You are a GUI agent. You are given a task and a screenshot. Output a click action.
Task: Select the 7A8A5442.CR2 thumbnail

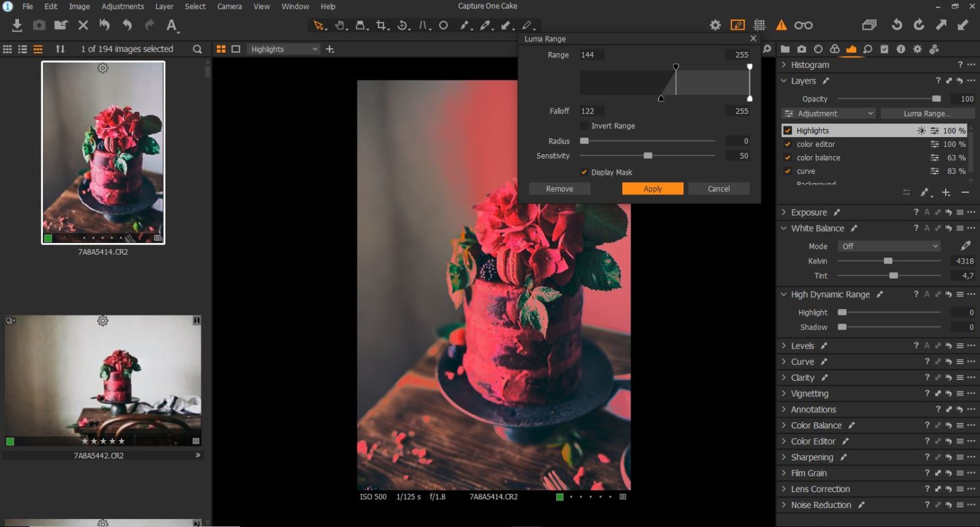pyautogui.click(x=103, y=375)
